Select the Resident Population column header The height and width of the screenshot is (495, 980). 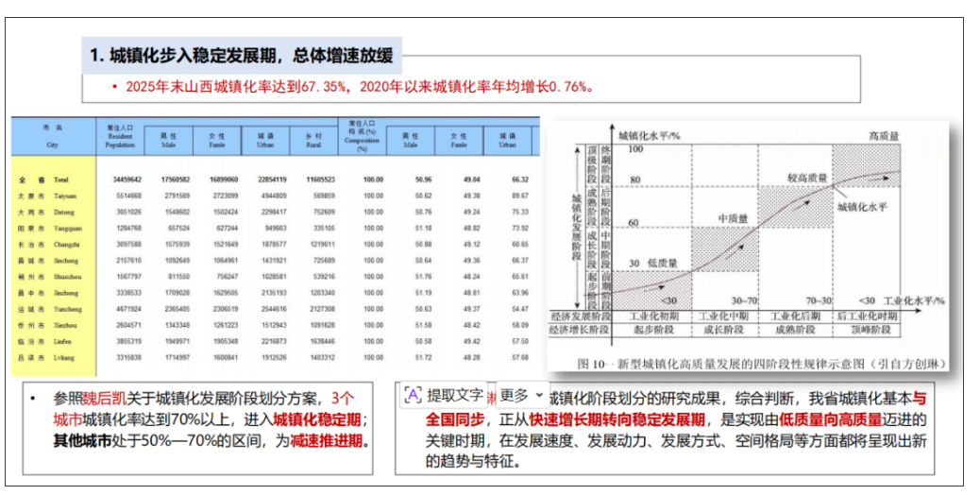click(120, 136)
